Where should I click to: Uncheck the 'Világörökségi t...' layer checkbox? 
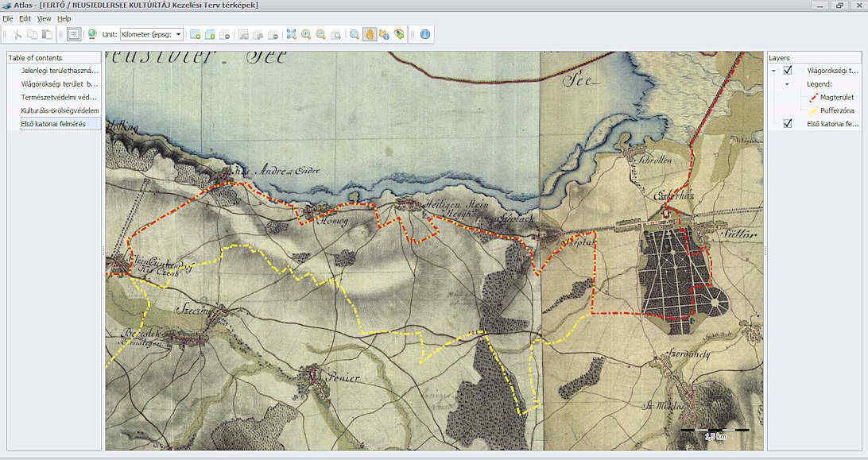[787, 70]
